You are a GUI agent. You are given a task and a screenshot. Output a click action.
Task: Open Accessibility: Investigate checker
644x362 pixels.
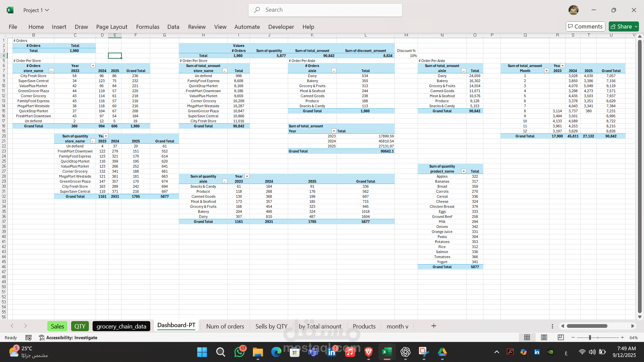coord(68,338)
